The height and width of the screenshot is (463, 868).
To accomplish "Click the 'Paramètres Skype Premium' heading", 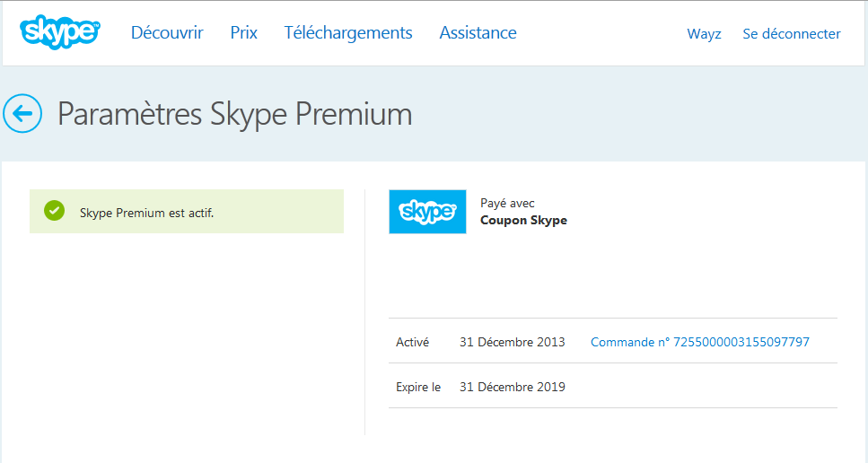I will tap(234, 115).
